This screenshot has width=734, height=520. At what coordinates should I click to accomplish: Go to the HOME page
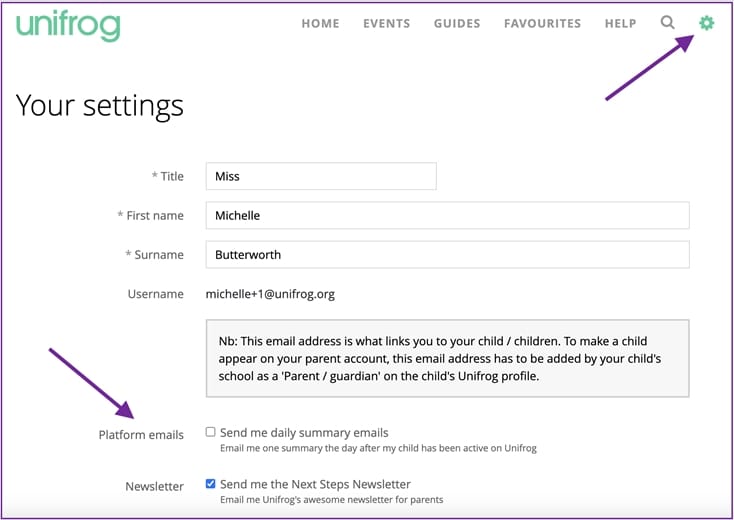[x=322, y=24]
